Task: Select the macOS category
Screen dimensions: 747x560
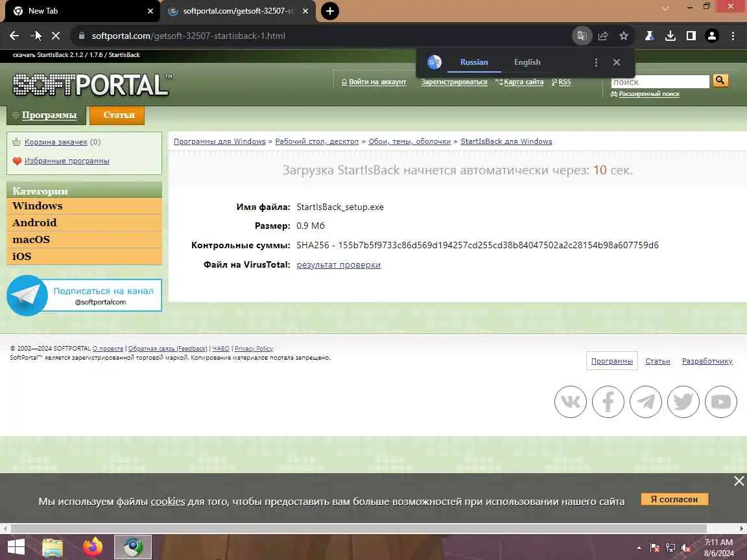Action: click(84, 240)
